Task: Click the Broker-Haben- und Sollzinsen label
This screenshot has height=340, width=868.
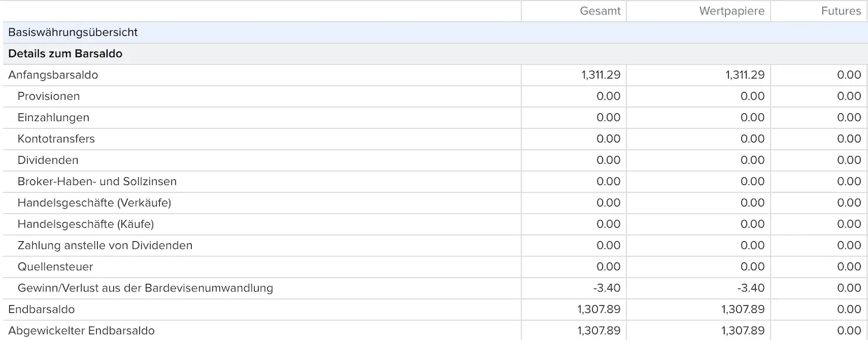Action: [97, 182]
